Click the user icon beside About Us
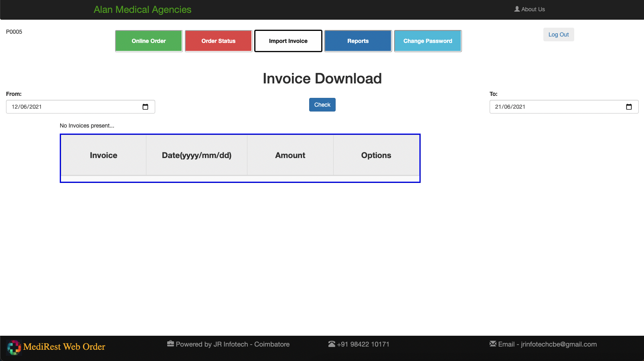This screenshot has height=361, width=644. click(517, 9)
